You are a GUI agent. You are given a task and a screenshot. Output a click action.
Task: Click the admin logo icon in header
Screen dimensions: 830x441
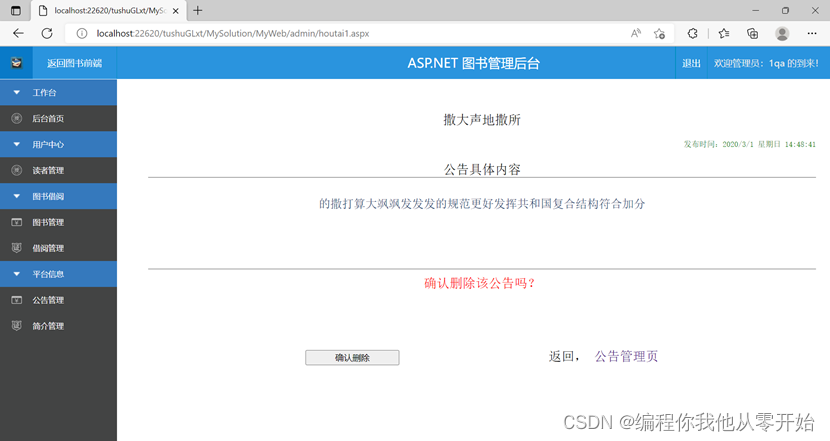(x=16, y=63)
